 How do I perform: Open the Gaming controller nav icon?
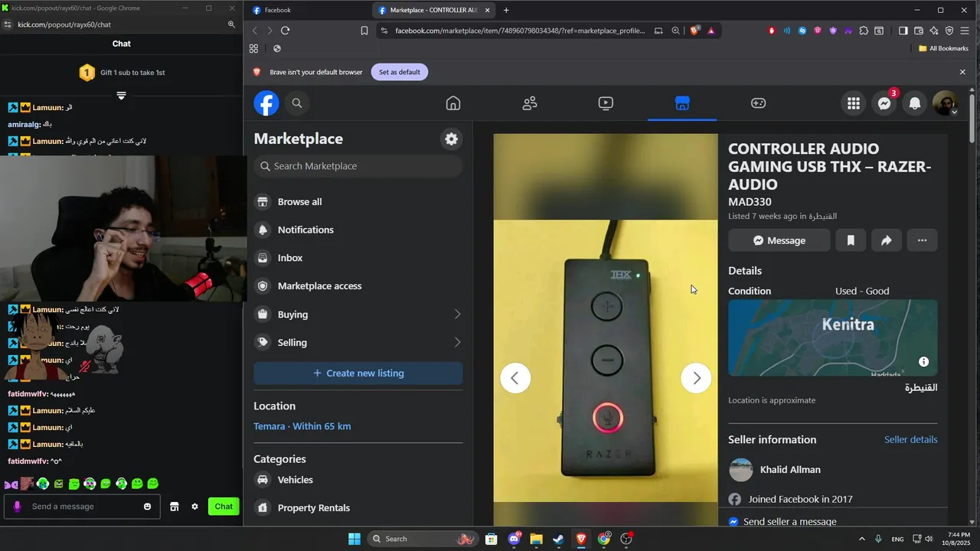pos(758,103)
